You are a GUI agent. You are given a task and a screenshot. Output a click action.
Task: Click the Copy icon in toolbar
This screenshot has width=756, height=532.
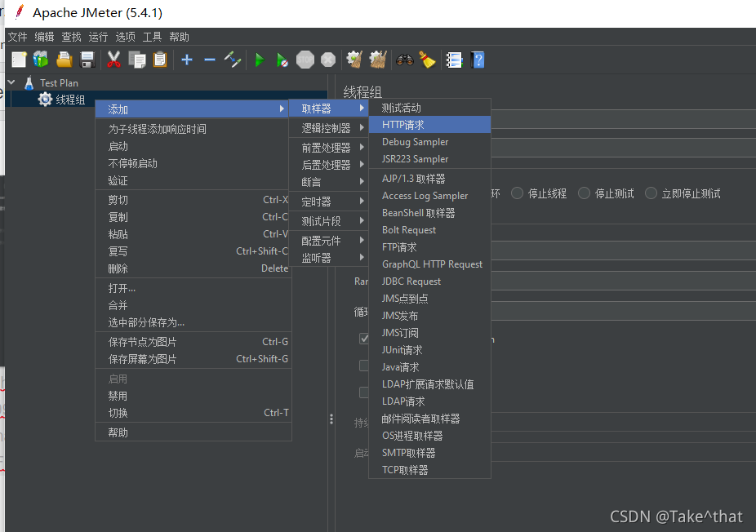[137, 60]
